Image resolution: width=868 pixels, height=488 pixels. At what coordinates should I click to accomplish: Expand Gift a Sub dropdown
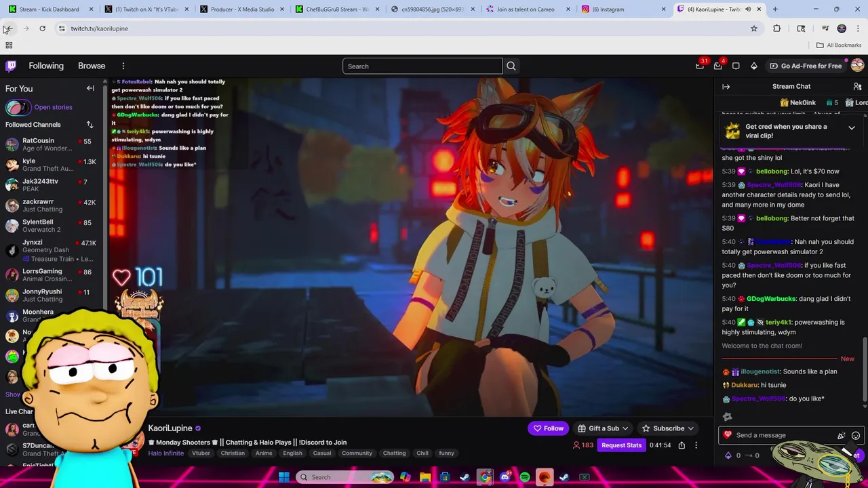pyautogui.click(x=603, y=428)
